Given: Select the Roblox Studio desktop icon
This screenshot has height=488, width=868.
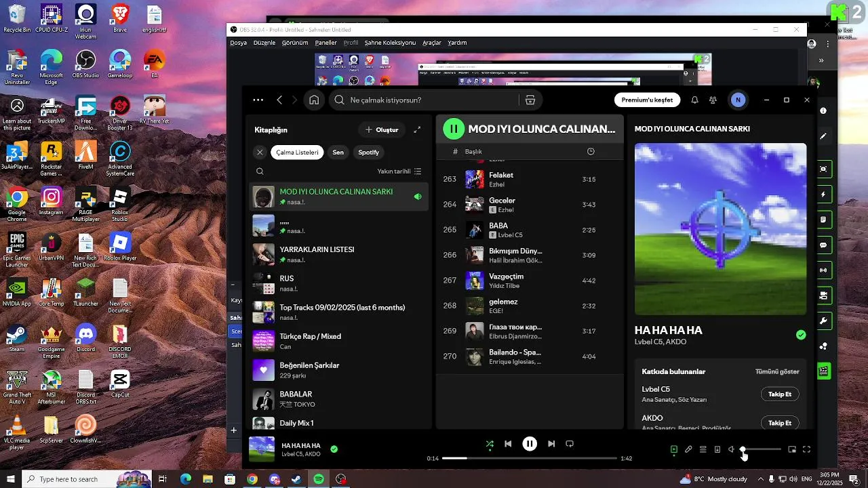Looking at the screenshot, I should pyautogui.click(x=120, y=205).
